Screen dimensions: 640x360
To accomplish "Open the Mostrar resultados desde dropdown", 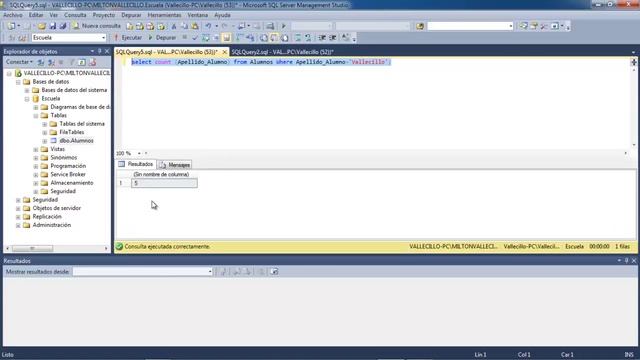I will click(210, 271).
